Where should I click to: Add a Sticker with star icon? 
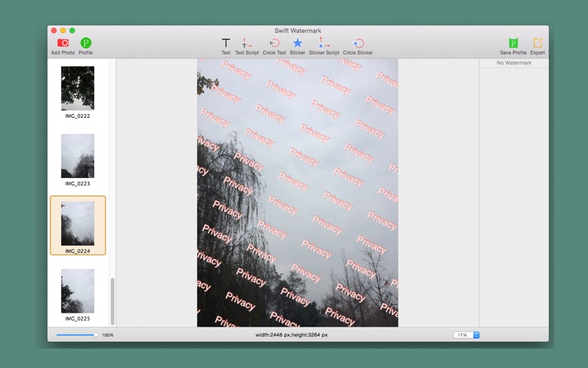pos(298,43)
